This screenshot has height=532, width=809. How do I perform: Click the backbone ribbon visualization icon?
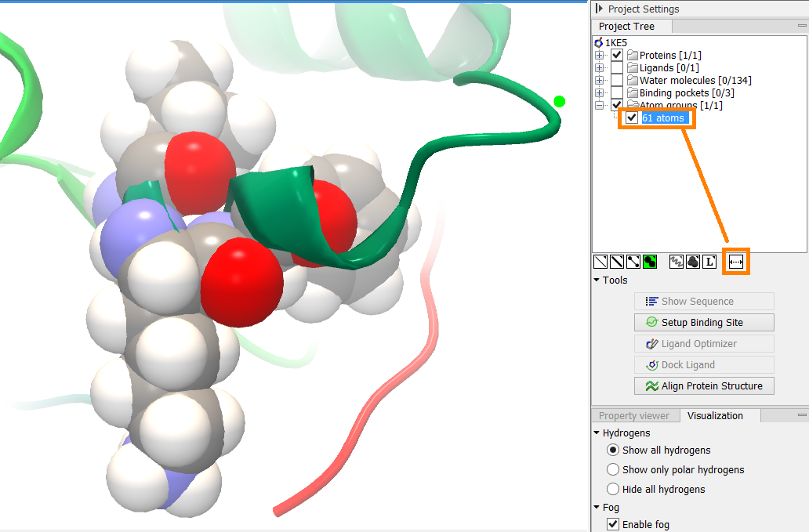click(x=676, y=262)
